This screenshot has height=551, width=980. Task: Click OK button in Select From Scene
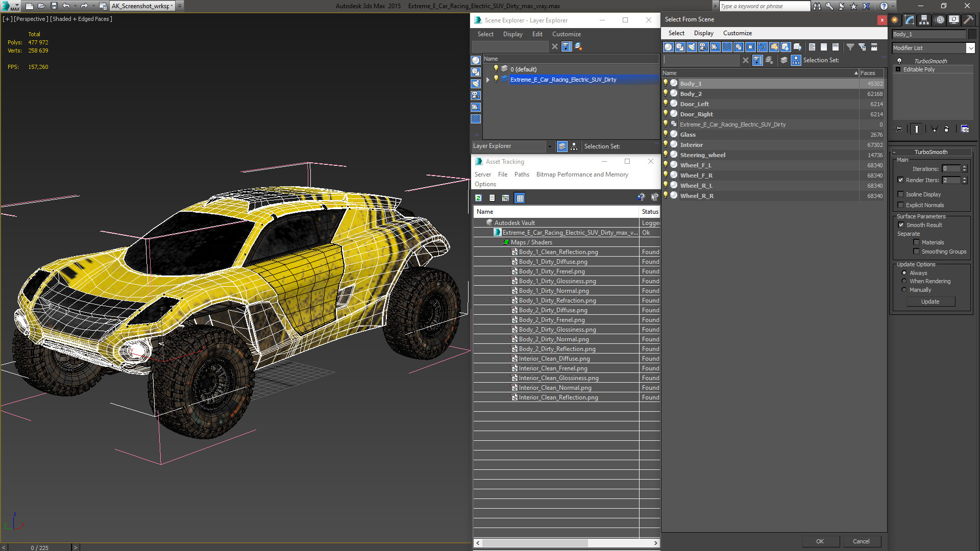point(820,541)
